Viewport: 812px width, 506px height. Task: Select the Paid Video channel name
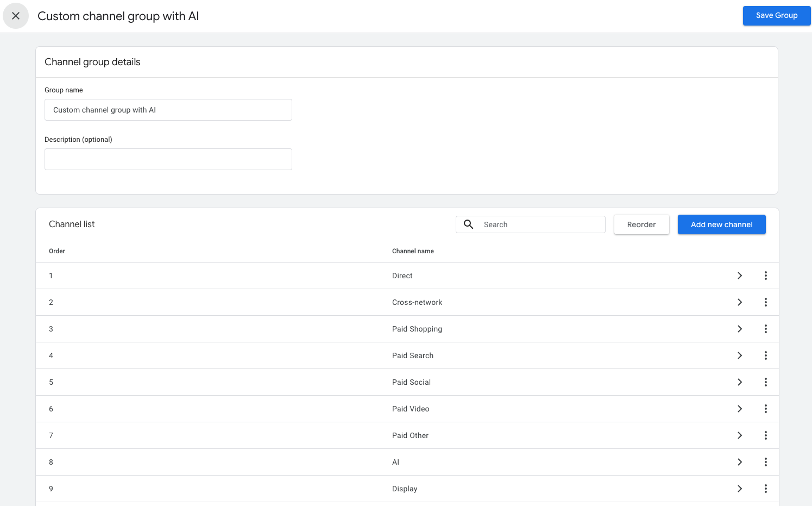(x=411, y=409)
